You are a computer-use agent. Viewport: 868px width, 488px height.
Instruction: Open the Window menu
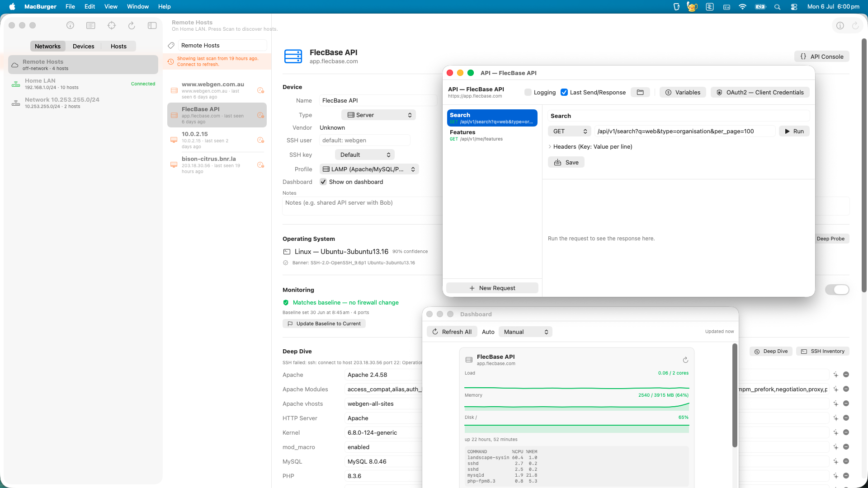tap(138, 7)
